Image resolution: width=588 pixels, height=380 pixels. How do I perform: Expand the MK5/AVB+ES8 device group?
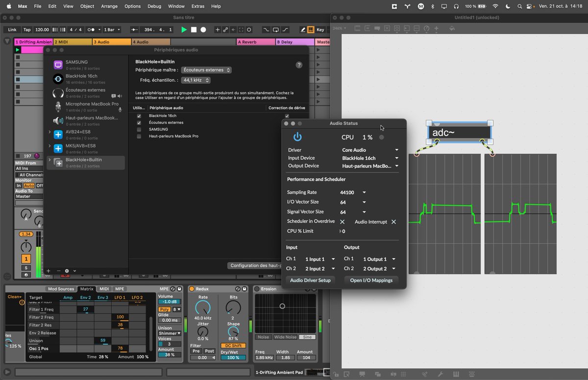pos(49,146)
